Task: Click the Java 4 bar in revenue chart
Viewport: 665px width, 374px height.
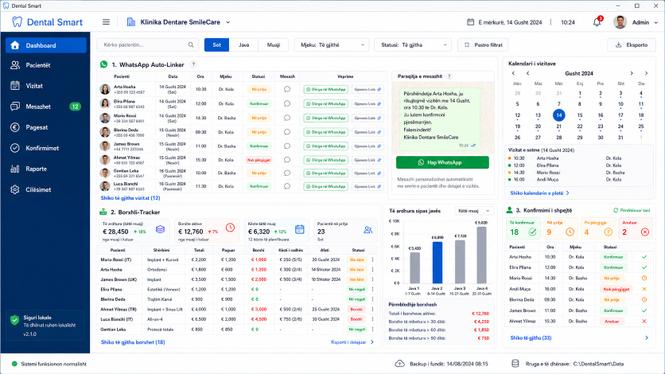Action: [x=481, y=255]
